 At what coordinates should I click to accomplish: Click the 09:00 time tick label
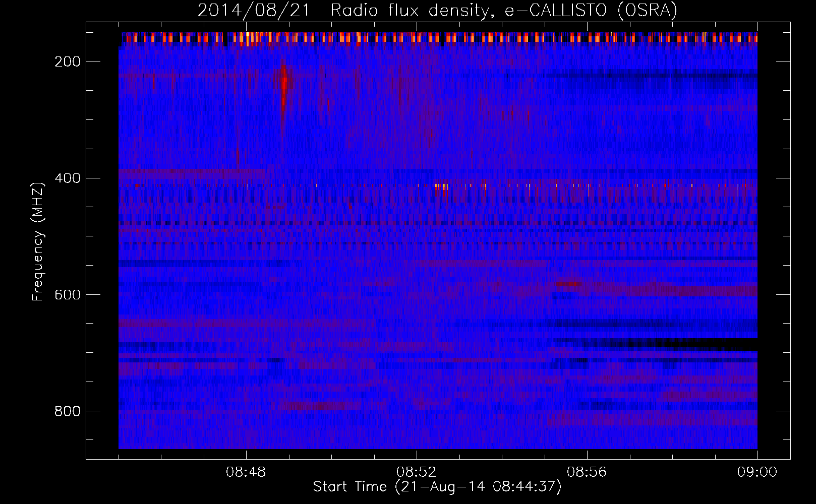(x=757, y=472)
